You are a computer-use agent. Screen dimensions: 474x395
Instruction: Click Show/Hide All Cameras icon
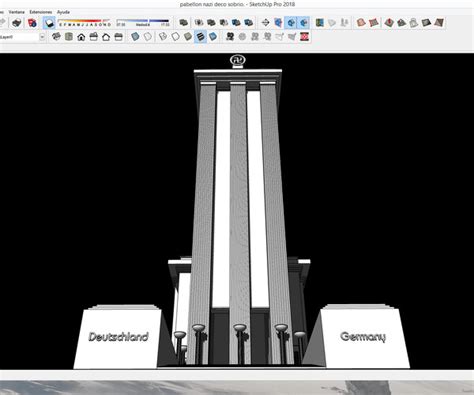pos(267,37)
